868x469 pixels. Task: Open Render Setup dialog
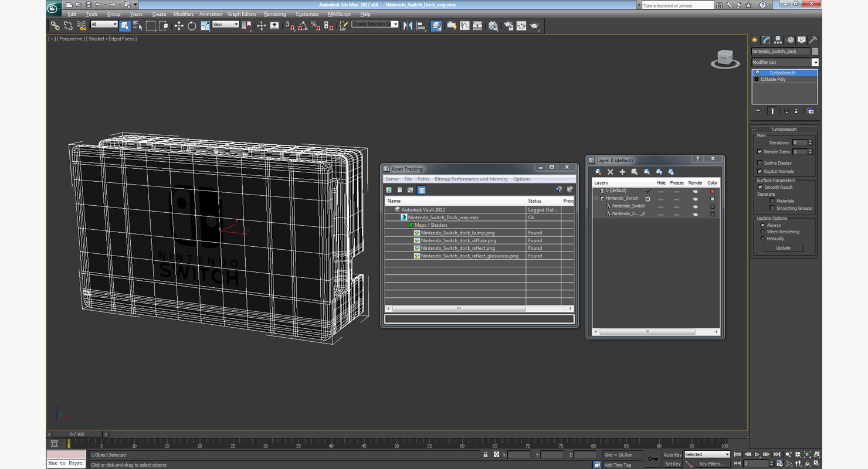tap(508, 26)
